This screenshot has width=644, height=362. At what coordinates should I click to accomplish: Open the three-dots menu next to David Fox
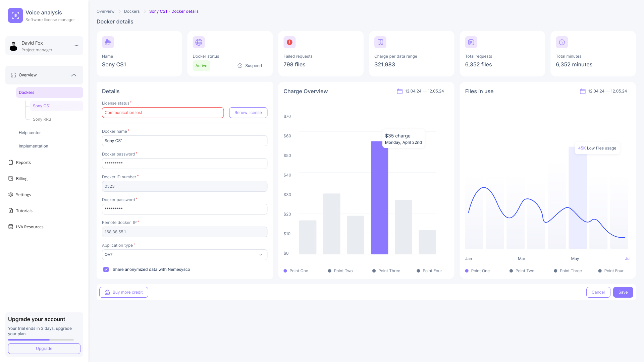pos(76,46)
